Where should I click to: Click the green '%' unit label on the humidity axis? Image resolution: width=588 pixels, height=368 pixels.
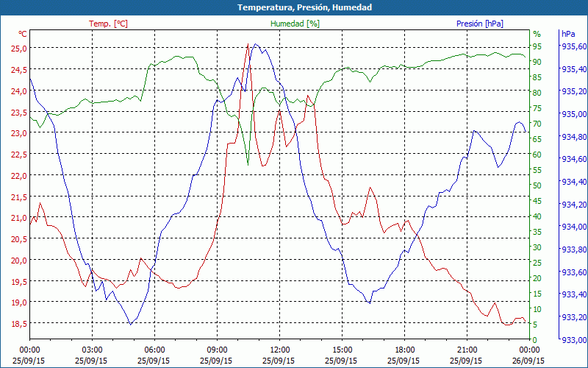click(x=537, y=34)
